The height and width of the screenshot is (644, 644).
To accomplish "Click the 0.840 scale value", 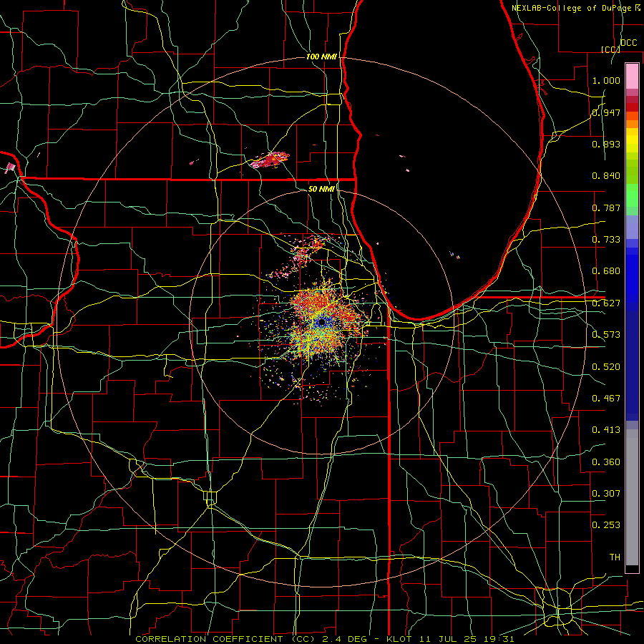I will click(x=606, y=176).
